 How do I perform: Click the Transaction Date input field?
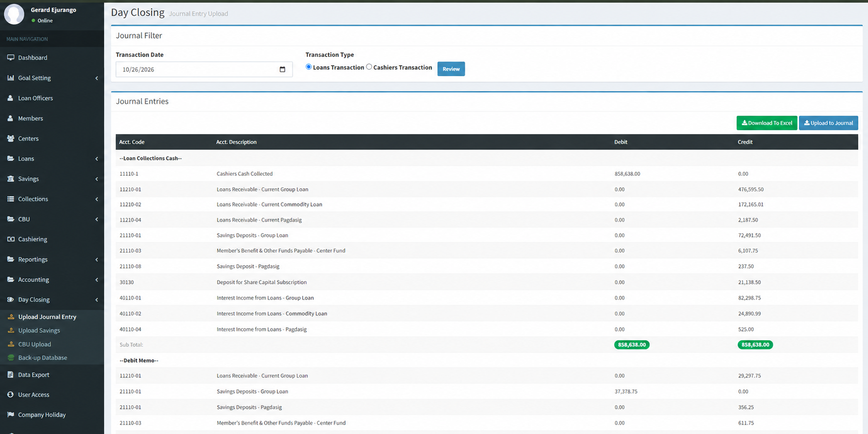204,69
